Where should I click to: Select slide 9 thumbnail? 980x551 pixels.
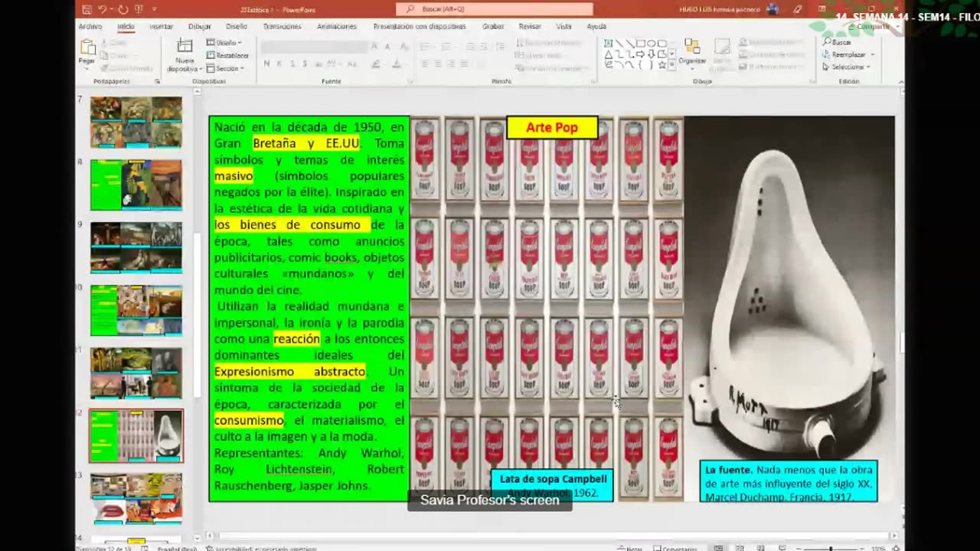[x=136, y=247]
